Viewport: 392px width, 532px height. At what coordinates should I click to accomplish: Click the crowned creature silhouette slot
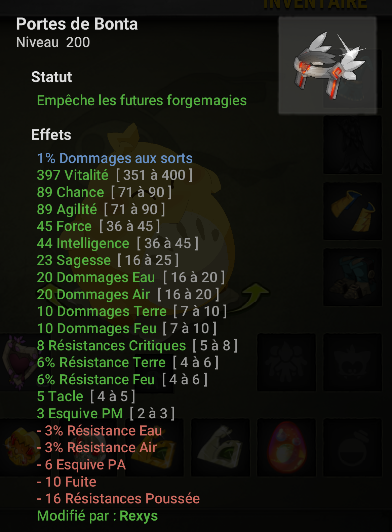coord(352,362)
